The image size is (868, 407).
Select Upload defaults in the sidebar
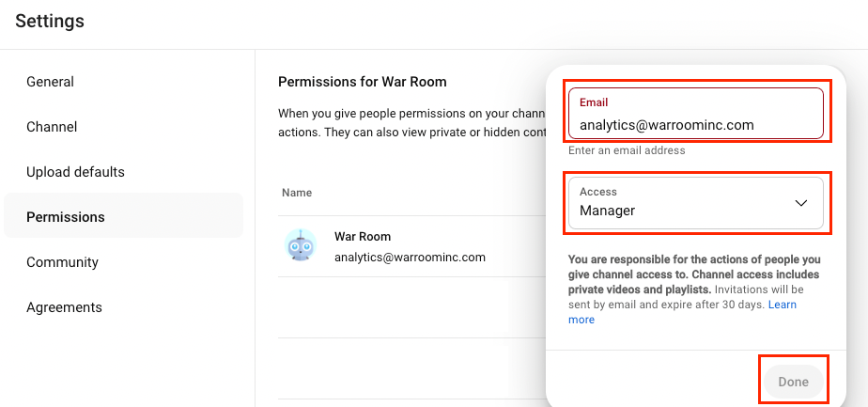[x=75, y=172]
